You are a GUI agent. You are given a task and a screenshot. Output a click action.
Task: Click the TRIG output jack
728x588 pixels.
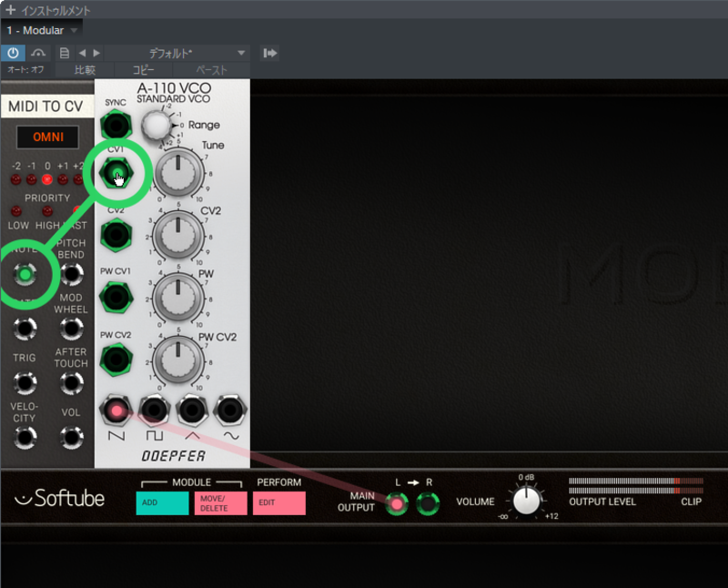[x=25, y=382]
